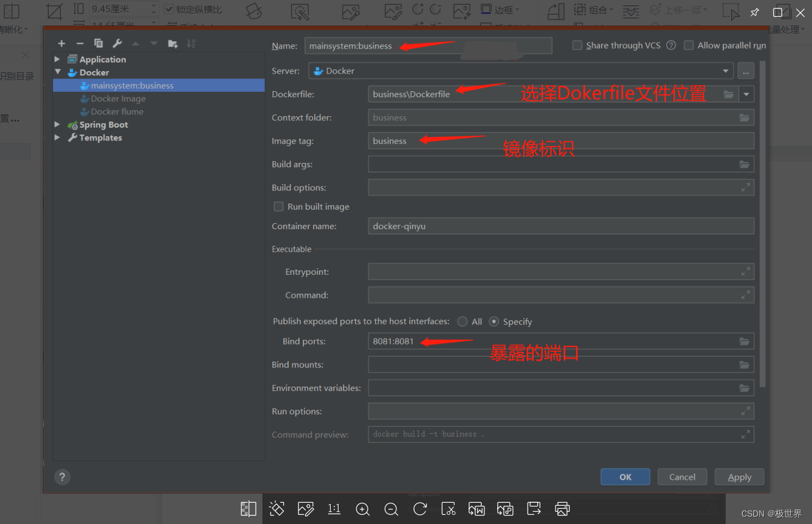Export the image with save-as icon
Viewport: 812px width, 524px height.
click(x=534, y=509)
